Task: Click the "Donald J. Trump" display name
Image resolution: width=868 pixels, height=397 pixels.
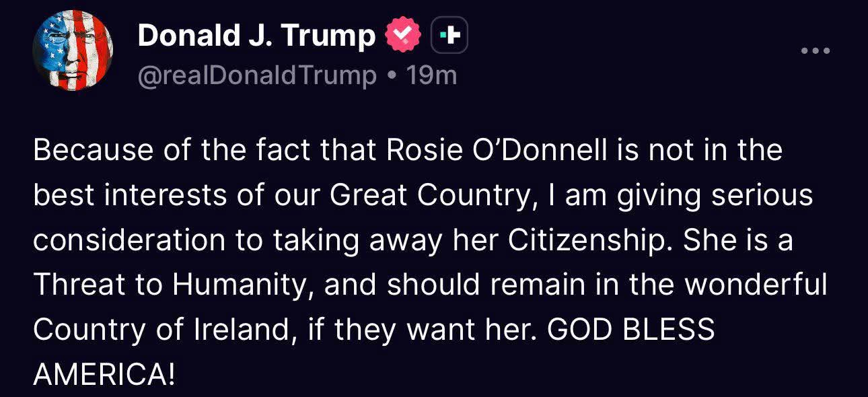Action: (256, 36)
